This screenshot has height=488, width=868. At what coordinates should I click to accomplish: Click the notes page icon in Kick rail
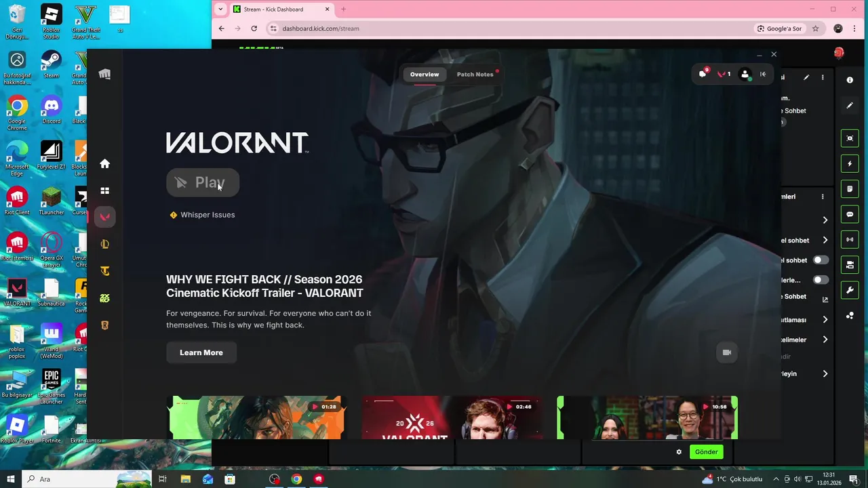tap(850, 189)
